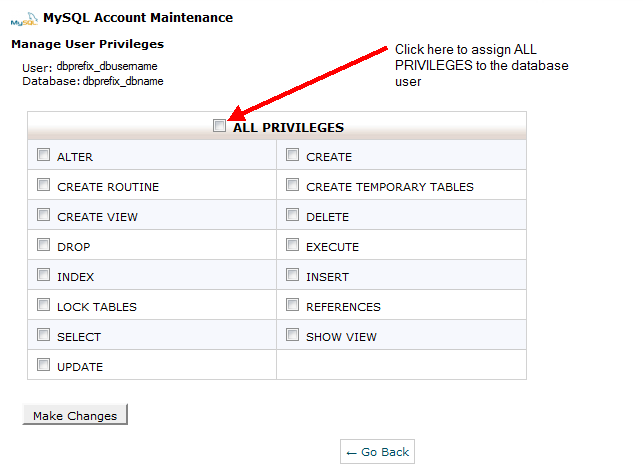Screen dimensions: 643x465
Task: Select the REFERENCES checkbox
Action: pyautogui.click(x=292, y=305)
